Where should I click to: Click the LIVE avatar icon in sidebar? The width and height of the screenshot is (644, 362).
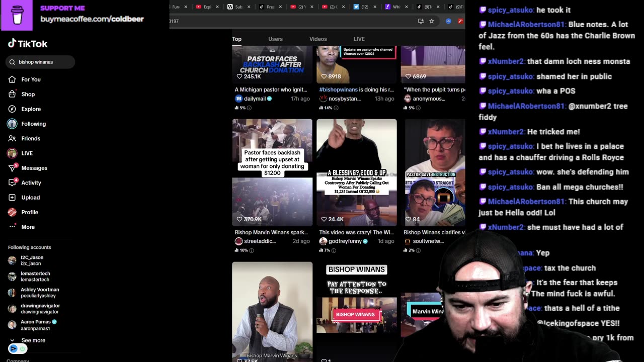12,153
